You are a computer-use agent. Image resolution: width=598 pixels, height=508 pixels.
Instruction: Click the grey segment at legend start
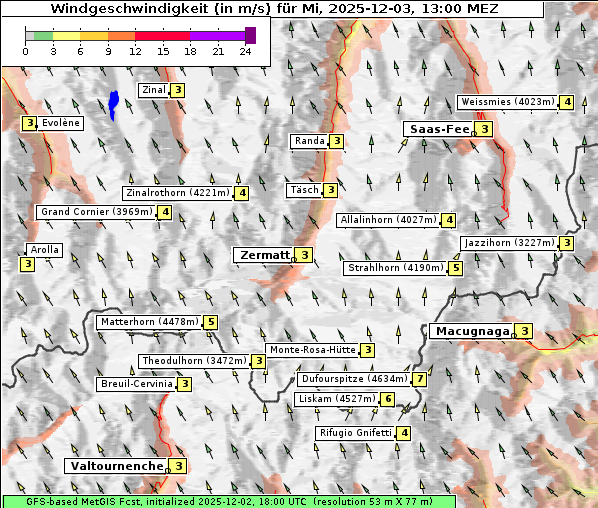click(30, 36)
